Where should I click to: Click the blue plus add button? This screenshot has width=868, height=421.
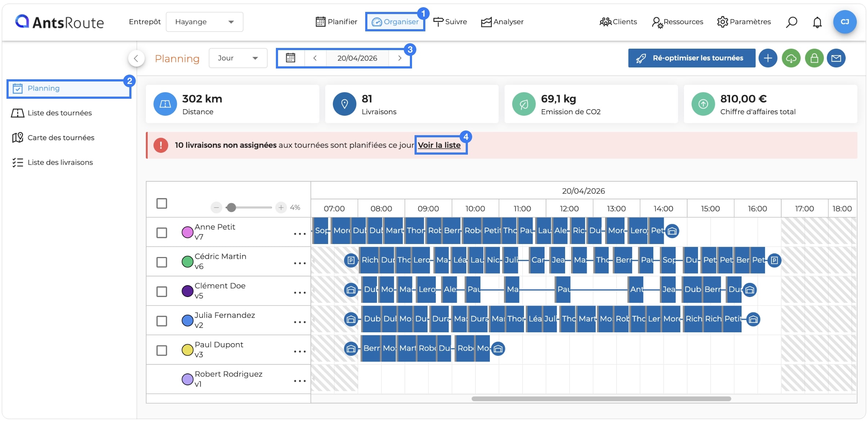768,58
